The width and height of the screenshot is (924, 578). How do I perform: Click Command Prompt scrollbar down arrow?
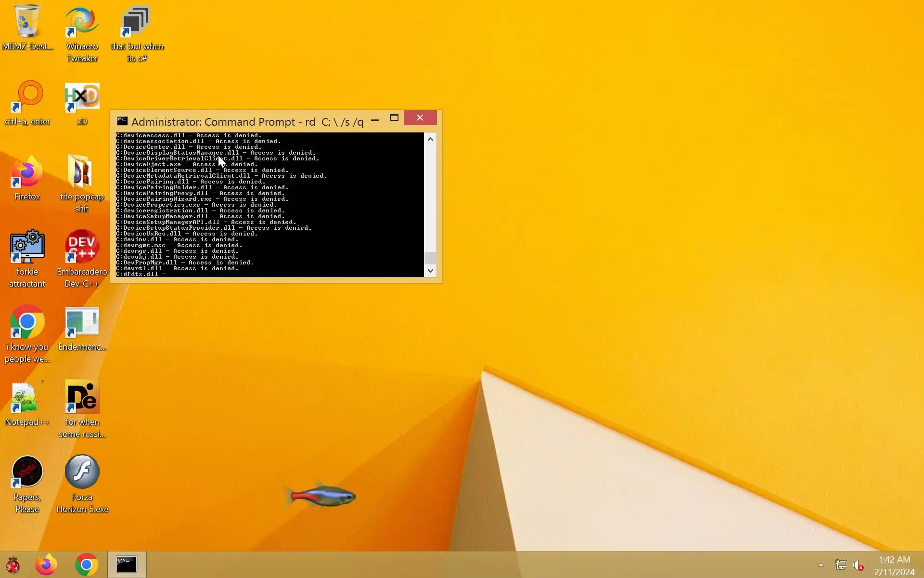click(x=430, y=271)
